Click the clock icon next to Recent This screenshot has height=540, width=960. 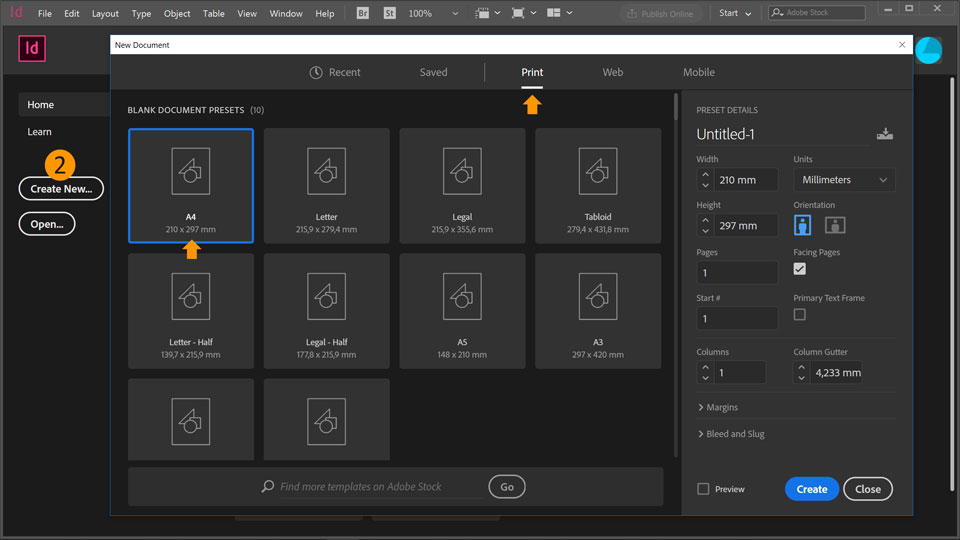click(x=316, y=72)
